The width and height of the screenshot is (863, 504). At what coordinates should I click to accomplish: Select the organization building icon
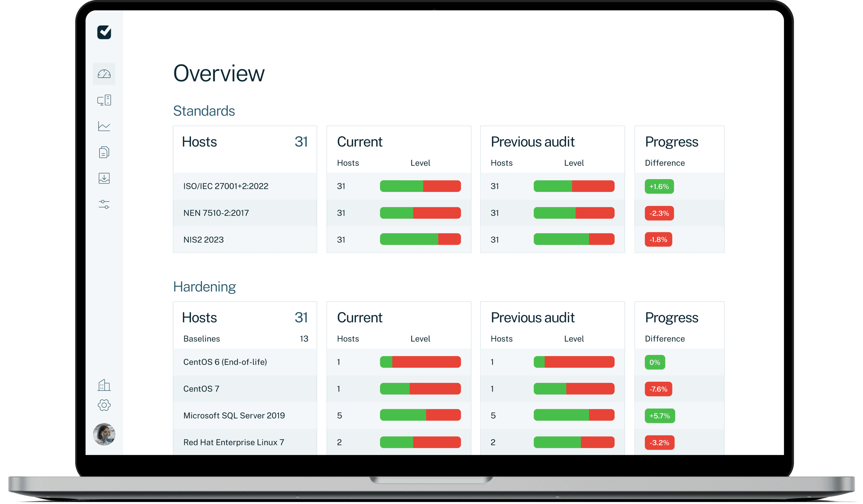point(104,385)
